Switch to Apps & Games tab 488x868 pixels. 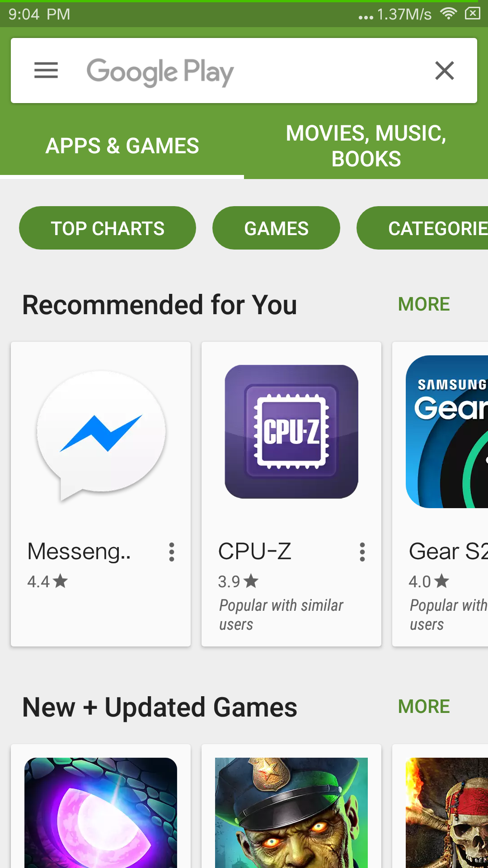pyautogui.click(x=122, y=146)
